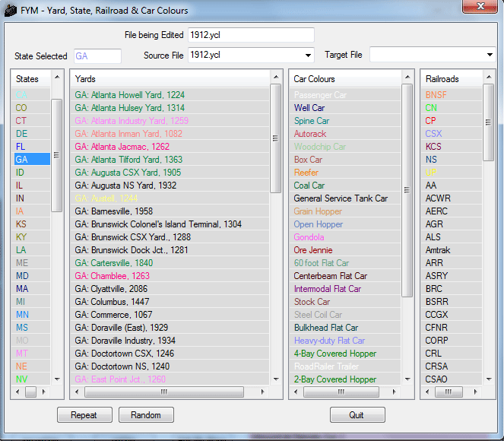Click the Quit button
The width and height of the screenshot is (504, 441).
357,414
